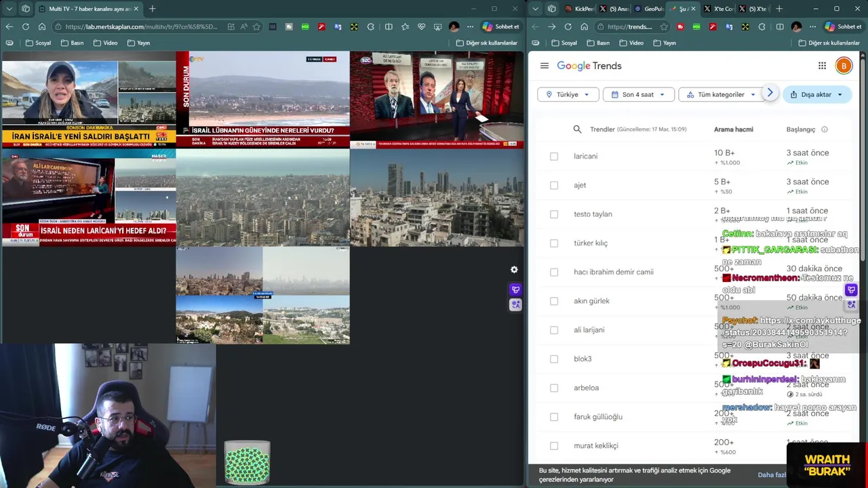
Task: Open Google Trends hamburger main menu
Action: 544,66
